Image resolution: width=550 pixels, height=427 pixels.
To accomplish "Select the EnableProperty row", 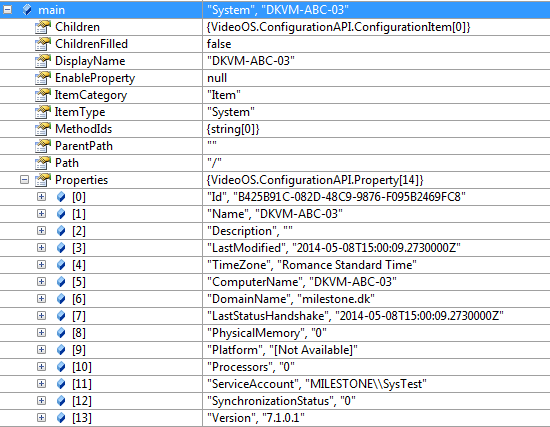I will pos(275,78).
